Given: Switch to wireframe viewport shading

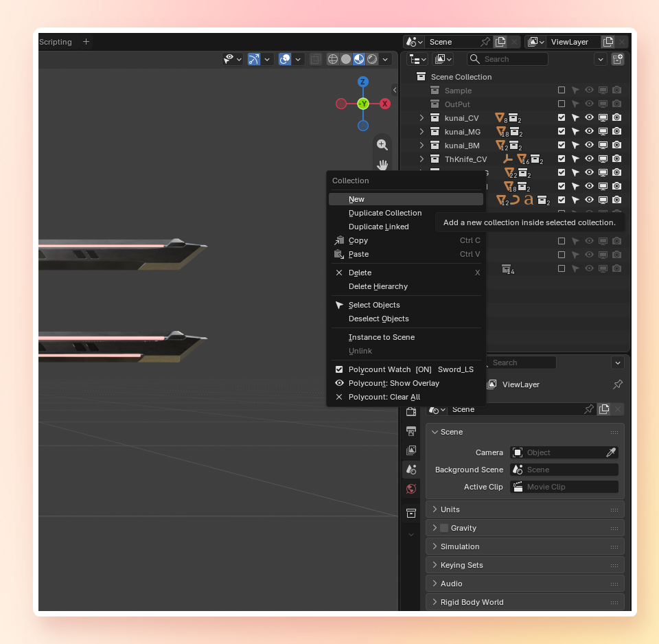Looking at the screenshot, I should [332, 59].
